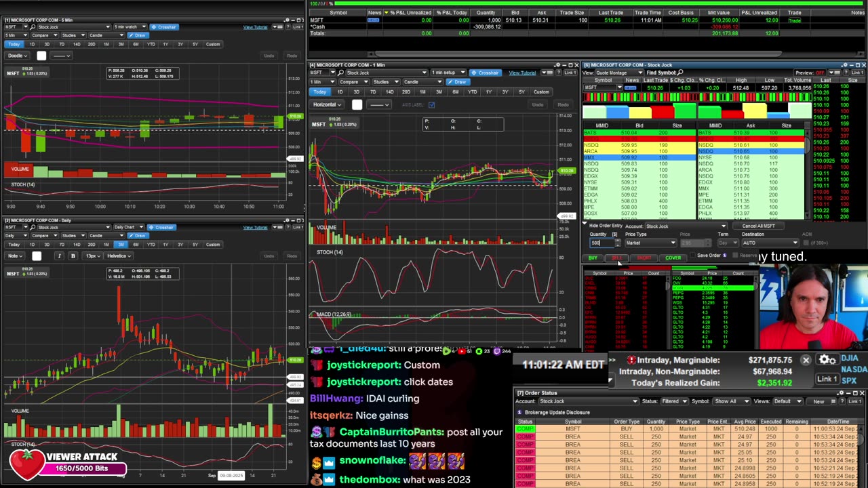
Task: Activate Draw tool on the 5 Min chart
Action: pos(138,35)
